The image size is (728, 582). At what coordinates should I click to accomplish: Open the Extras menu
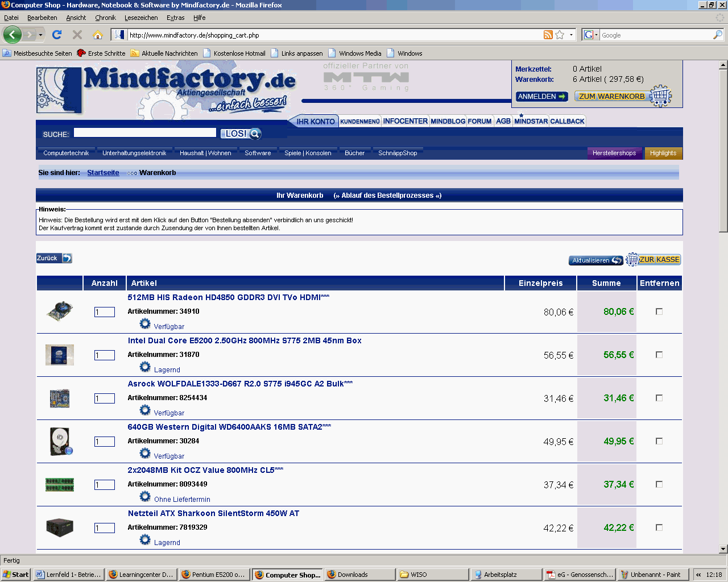[175, 18]
